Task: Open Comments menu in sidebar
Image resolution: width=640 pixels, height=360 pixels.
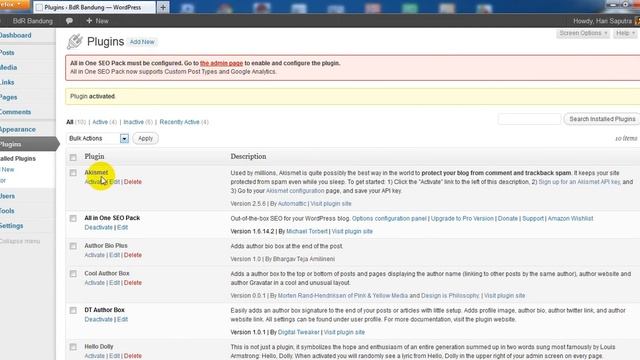Action: 16,112
